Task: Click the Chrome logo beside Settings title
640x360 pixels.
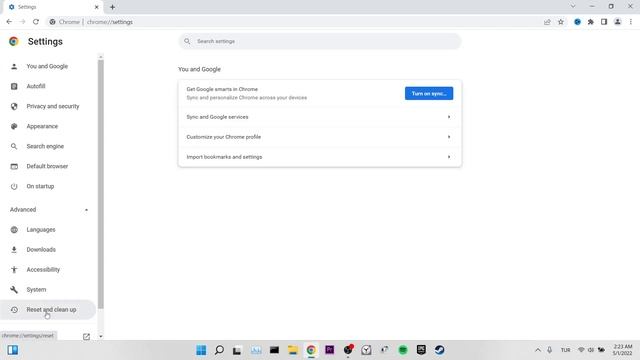Action: point(14,41)
